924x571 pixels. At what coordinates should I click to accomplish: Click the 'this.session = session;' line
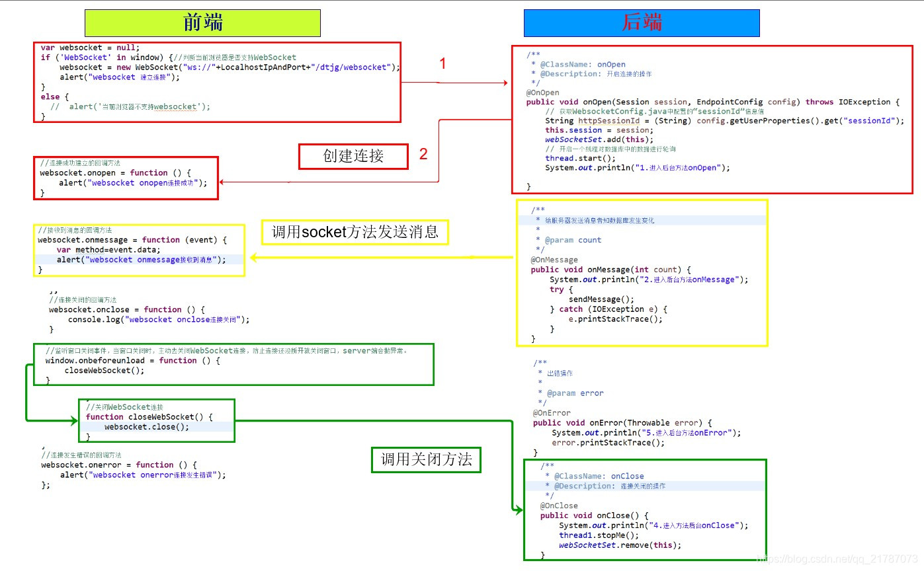pyautogui.click(x=599, y=130)
